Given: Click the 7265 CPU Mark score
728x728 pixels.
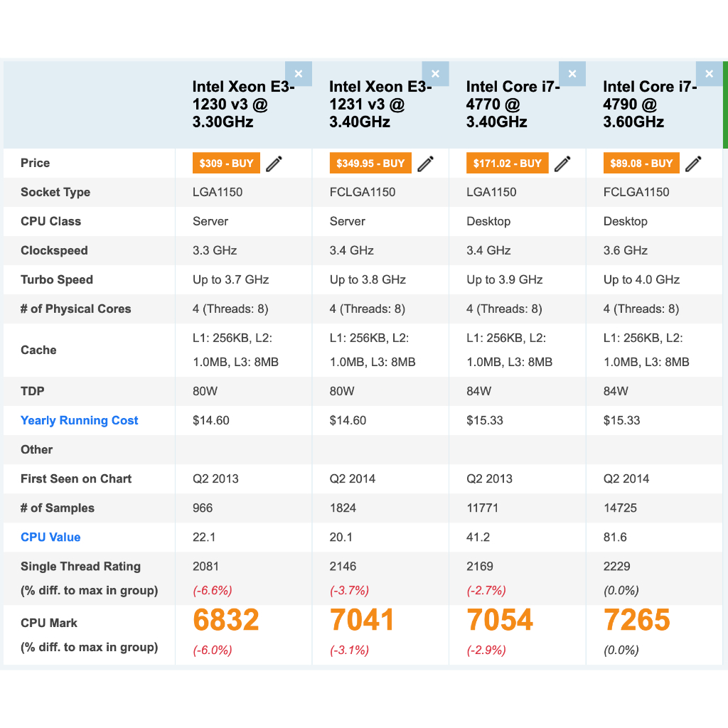Looking at the screenshot, I should (637, 621).
